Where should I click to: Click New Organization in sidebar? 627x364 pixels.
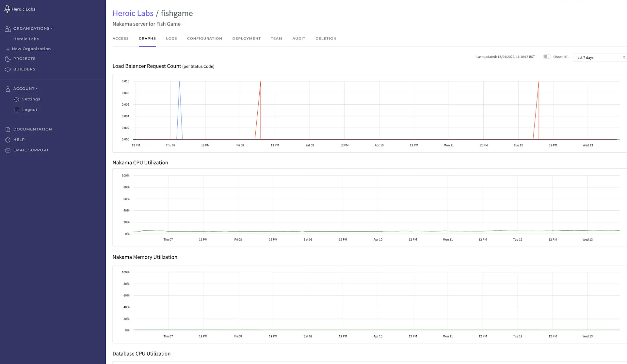coord(31,49)
